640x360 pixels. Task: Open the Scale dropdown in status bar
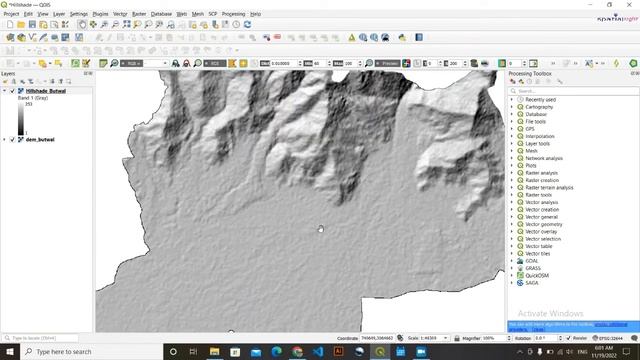coord(445,338)
